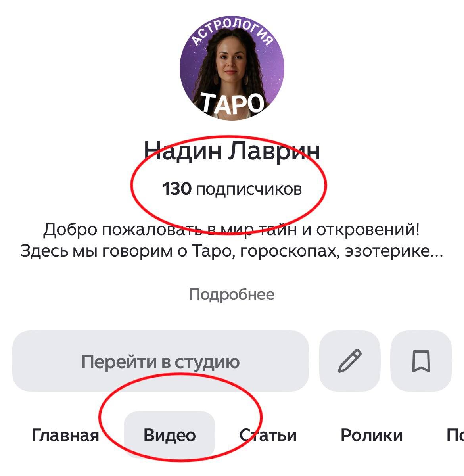Switch to the Главная tab
This screenshot has width=464, height=476.
(x=65, y=435)
